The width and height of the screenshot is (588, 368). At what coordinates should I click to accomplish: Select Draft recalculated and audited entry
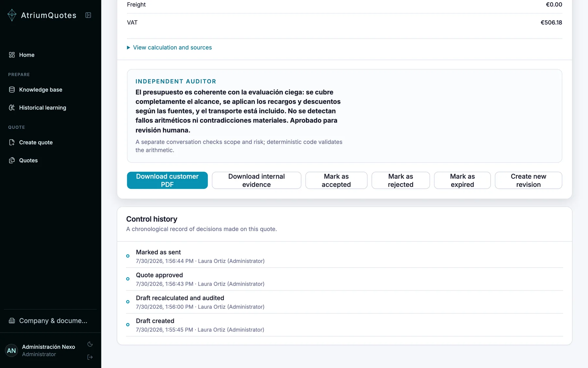click(x=345, y=302)
